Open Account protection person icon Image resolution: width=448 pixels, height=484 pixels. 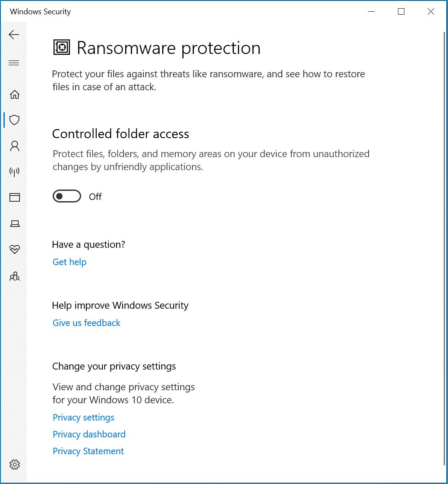pos(15,146)
